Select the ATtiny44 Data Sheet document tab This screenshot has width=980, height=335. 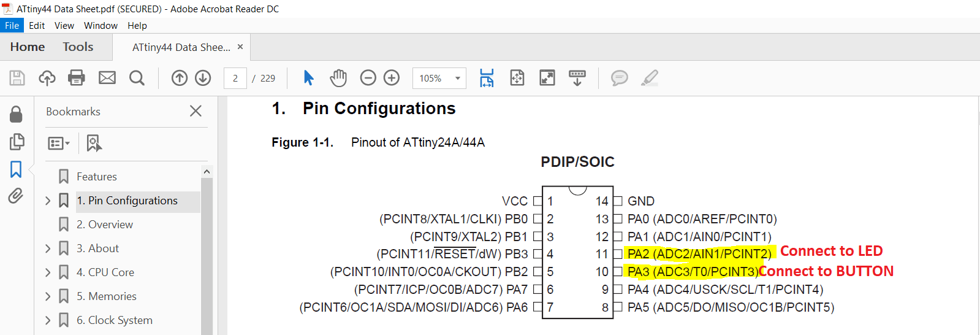[181, 47]
